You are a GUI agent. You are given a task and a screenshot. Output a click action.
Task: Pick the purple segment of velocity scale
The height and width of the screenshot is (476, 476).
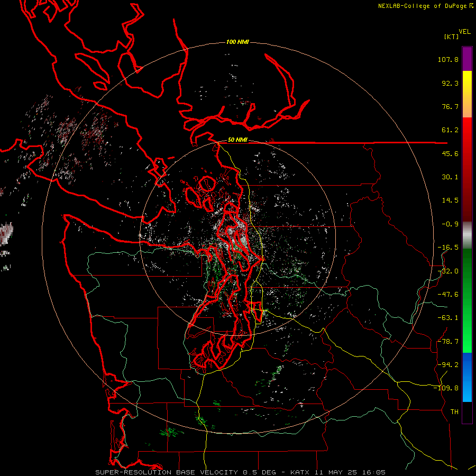pyautogui.click(x=467, y=59)
